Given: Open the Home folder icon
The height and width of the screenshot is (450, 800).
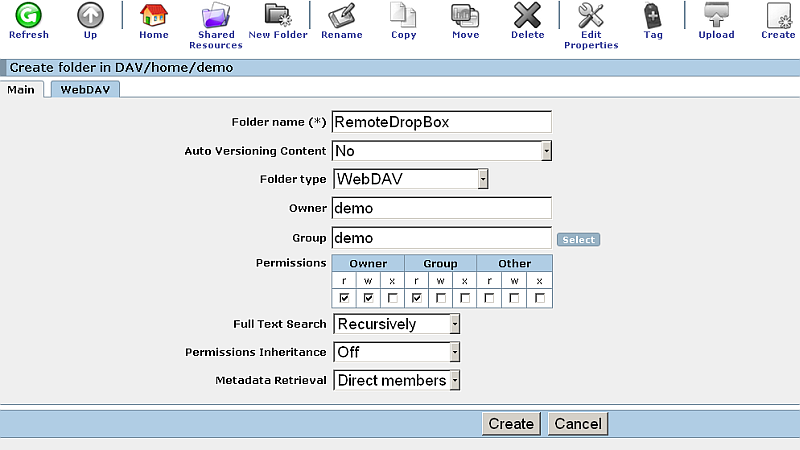Looking at the screenshot, I should tap(153, 15).
